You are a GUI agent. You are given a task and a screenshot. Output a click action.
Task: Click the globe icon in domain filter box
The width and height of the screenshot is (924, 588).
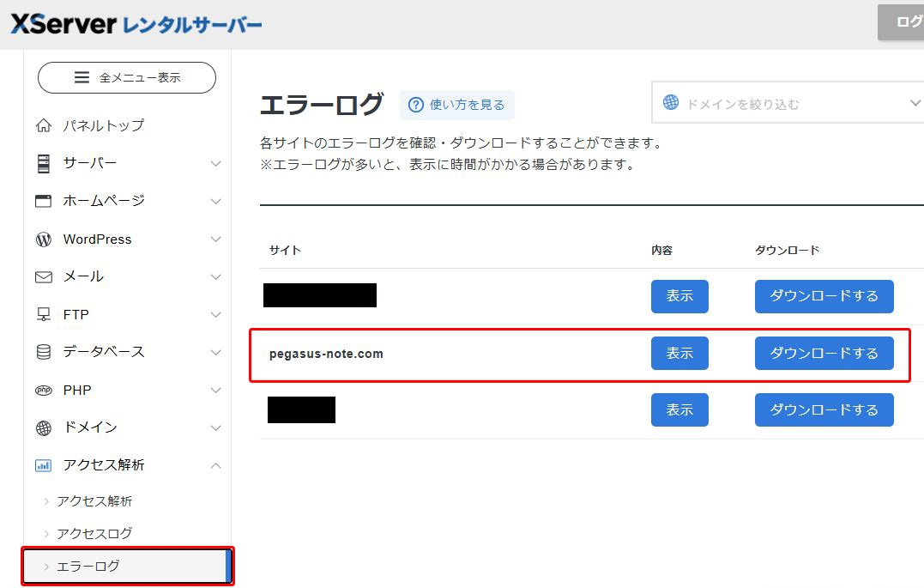coord(671,102)
